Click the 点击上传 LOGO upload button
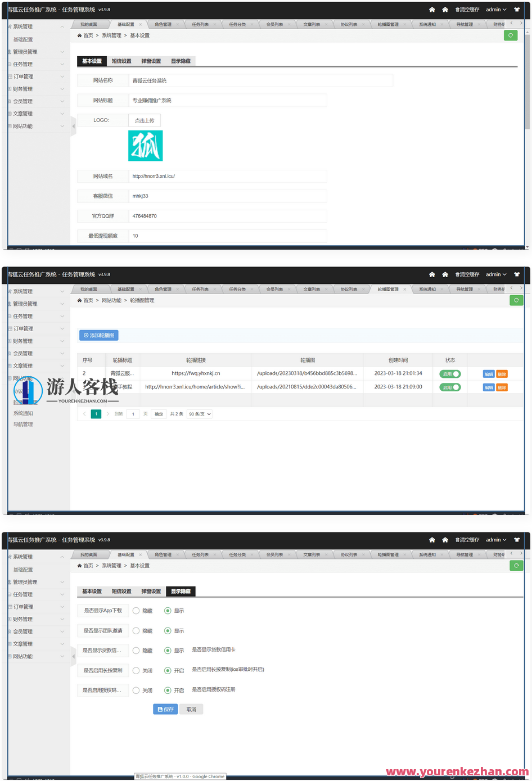The image size is (532, 781). pyautogui.click(x=145, y=120)
